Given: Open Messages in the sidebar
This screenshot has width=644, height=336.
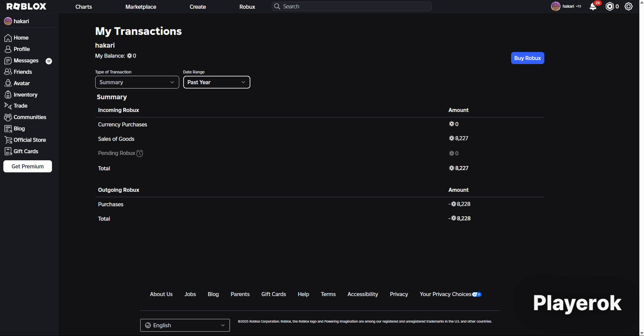Looking at the screenshot, I should pos(26,60).
